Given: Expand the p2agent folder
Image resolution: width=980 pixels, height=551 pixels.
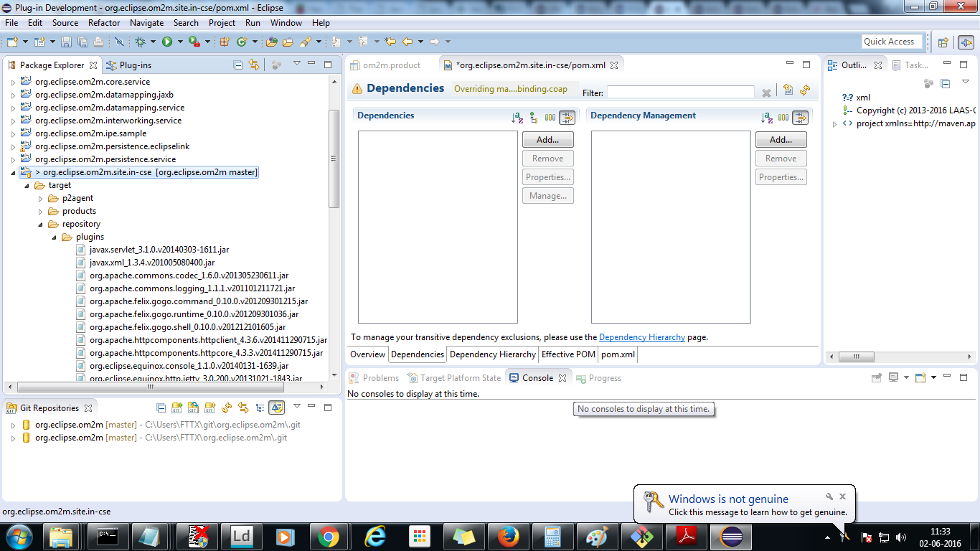Looking at the screenshot, I should 41,199.
